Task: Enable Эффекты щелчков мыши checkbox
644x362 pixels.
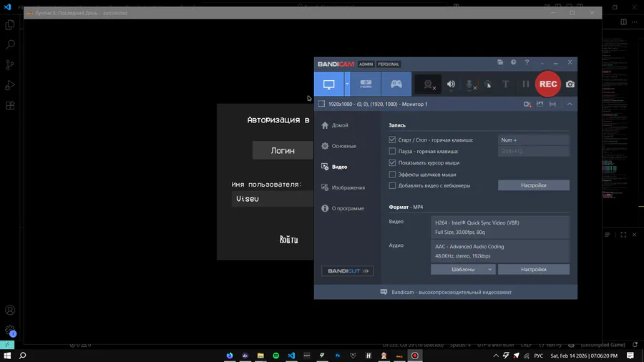Action: (392, 175)
